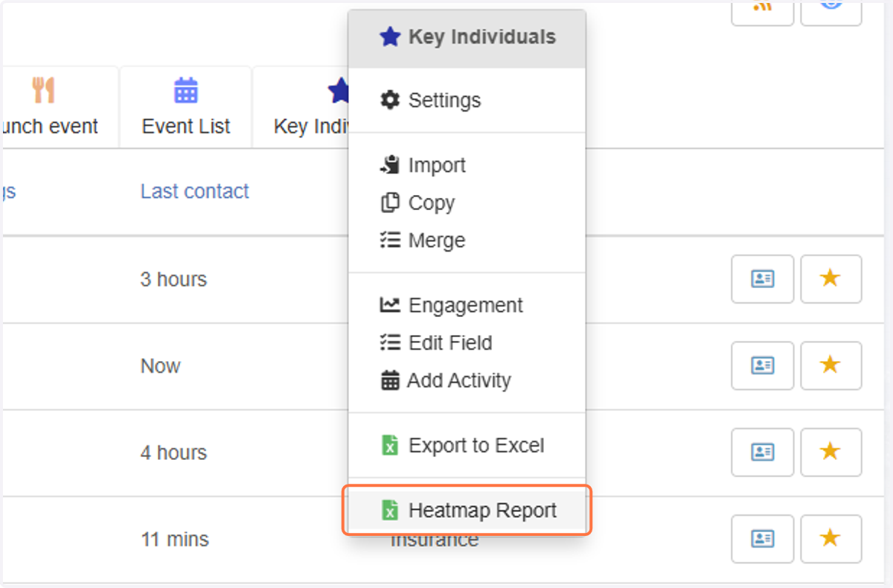The height and width of the screenshot is (588, 893).
Task: Select Import from the menu
Action: pyautogui.click(x=467, y=165)
